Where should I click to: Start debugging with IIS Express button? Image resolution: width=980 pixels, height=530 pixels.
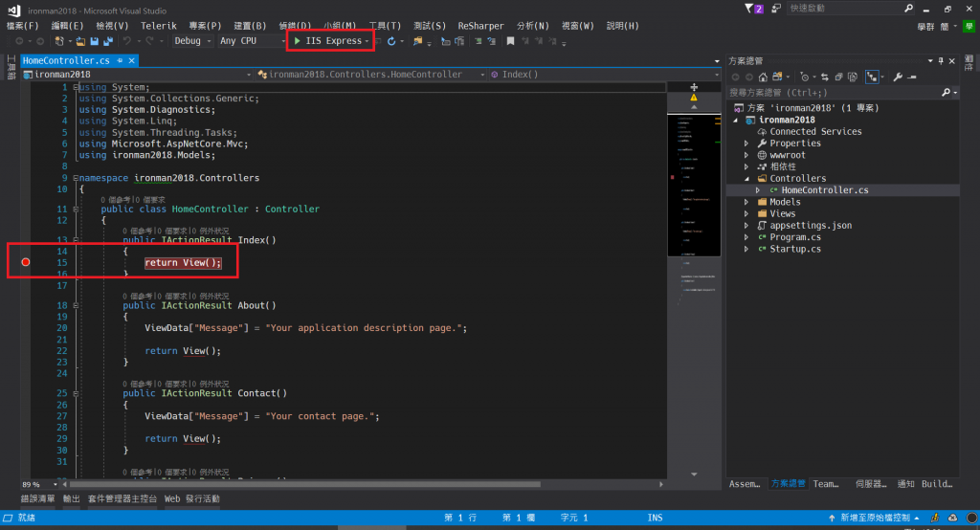327,41
